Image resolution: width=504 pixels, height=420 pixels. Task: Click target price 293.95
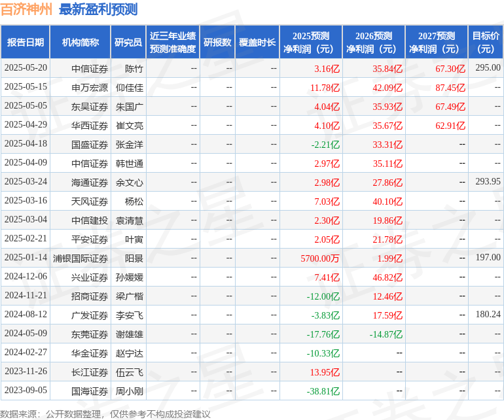pyautogui.click(x=488, y=182)
